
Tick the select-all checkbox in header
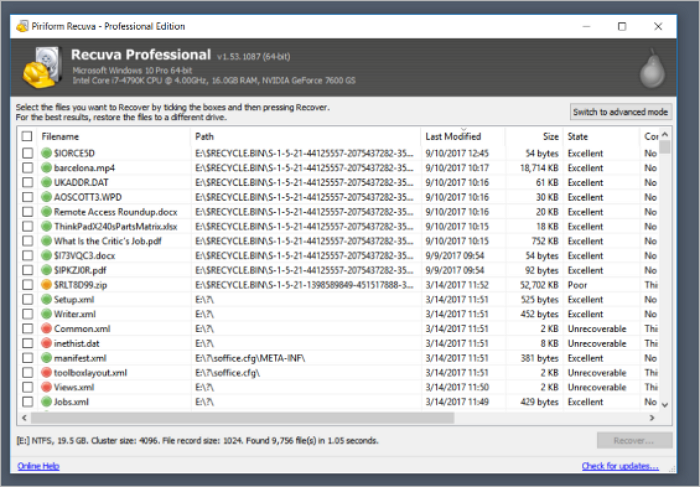[x=27, y=136]
